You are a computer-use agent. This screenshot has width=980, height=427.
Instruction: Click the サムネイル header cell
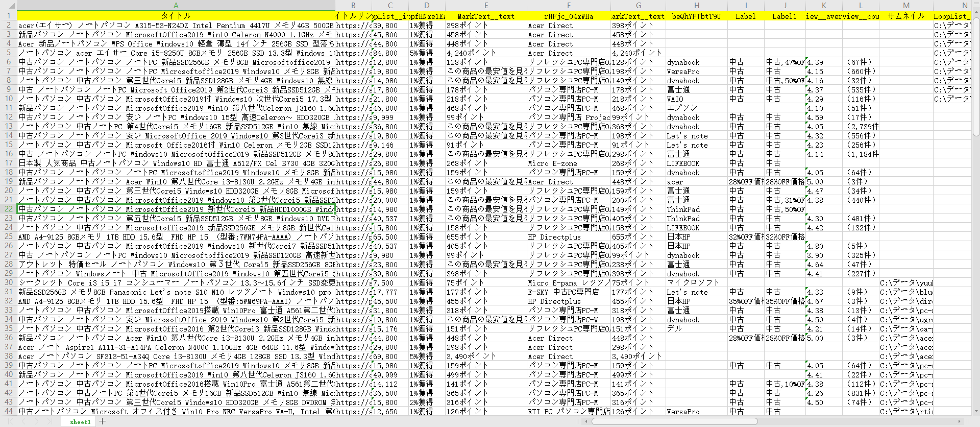(x=906, y=16)
